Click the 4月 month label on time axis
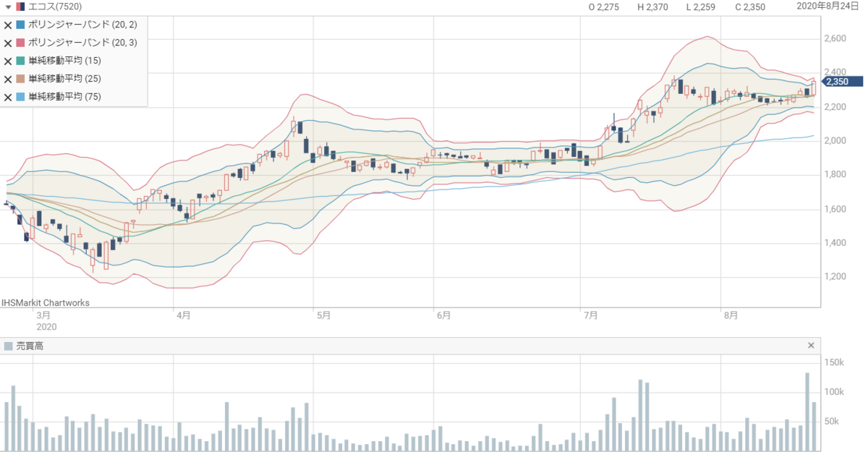 184,315
